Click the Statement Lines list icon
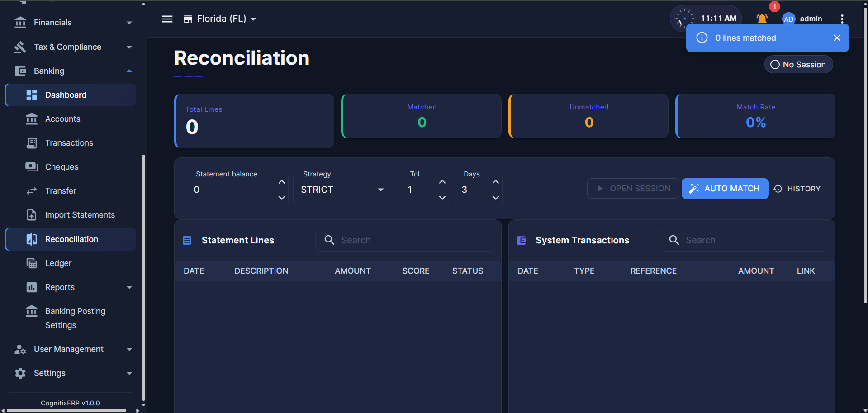Screen dimensions: 868x413 187,241
